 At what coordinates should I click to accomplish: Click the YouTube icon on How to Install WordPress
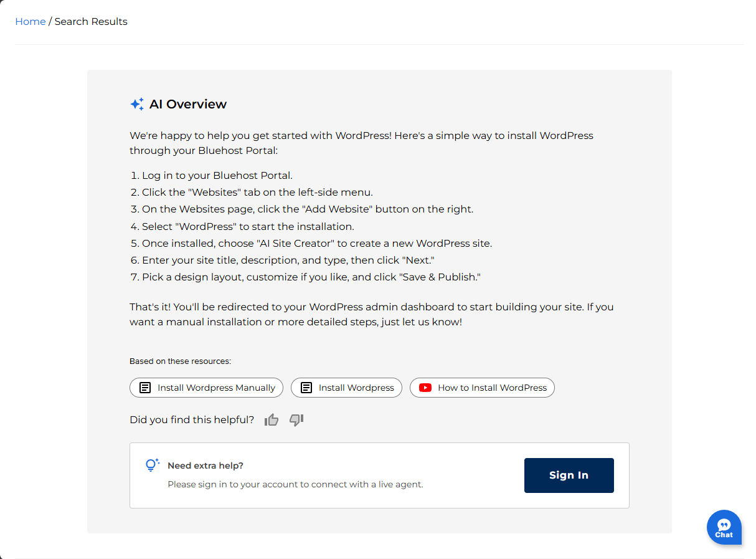[x=425, y=387]
